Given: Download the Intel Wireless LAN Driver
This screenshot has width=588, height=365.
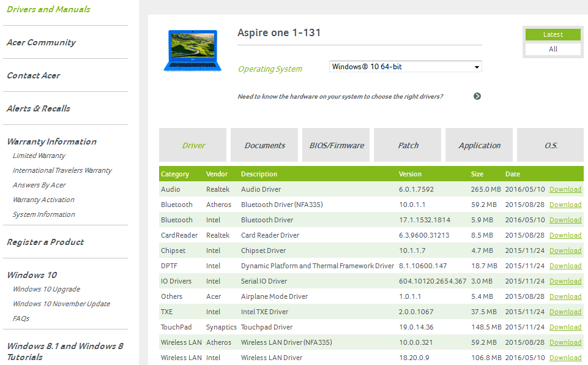Looking at the screenshot, I should [565, 358].
